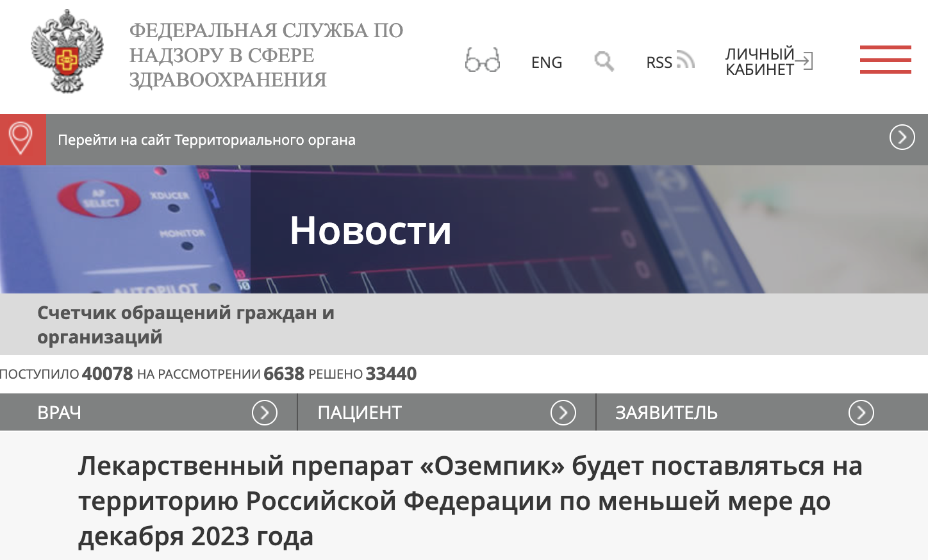Viewport: 928px width, 560px height.
Task: Click the ПОСТУПИЛО 40078 counter
Action: (66, 374)
